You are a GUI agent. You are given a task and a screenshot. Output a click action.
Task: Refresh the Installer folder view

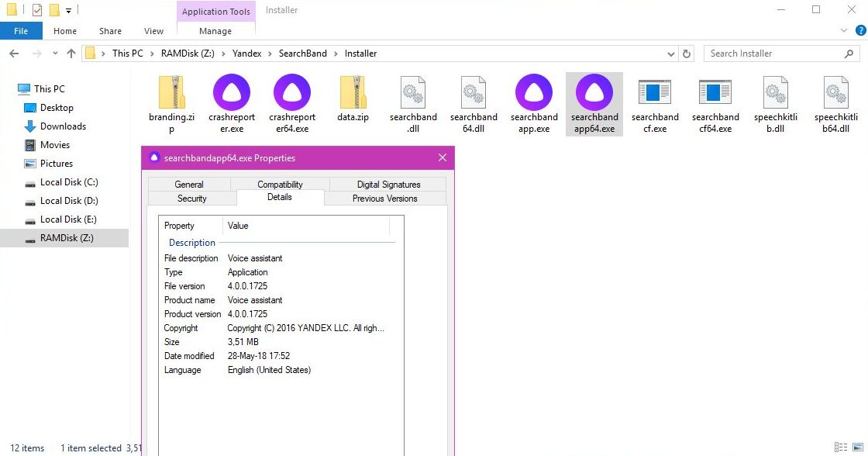pos(687,54)
